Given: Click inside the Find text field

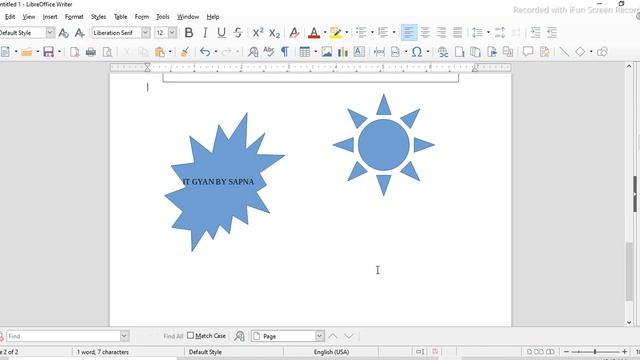Looking at the screenshot, I should point(63,336).
